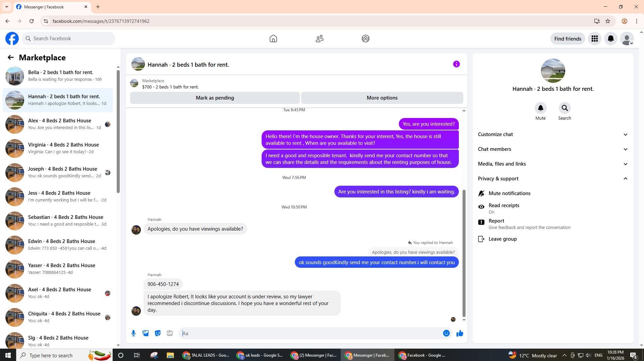Click the Search Facebook field
Screen dimensions: 644x361
69,39
